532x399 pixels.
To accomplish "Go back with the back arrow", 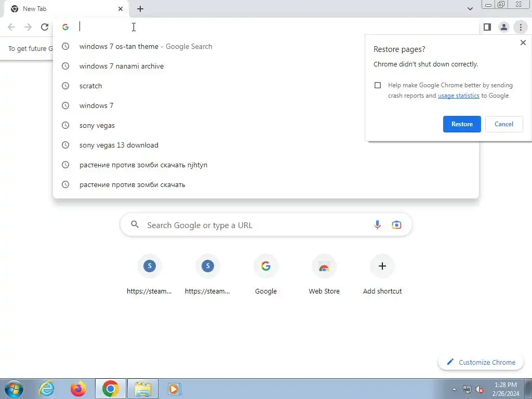I will [11, 27].
